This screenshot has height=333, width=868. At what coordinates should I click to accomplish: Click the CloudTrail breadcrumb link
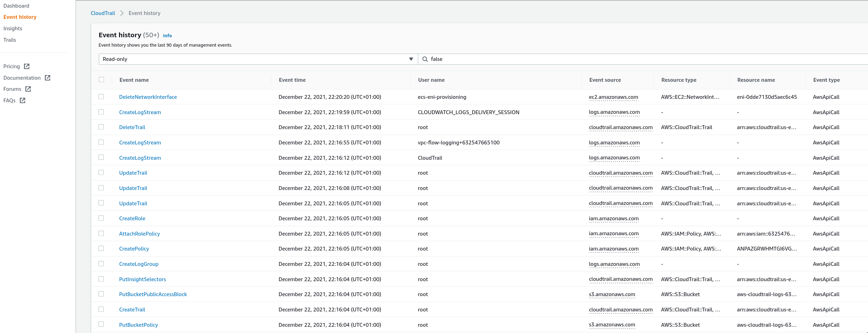click(x=103, y=13)
